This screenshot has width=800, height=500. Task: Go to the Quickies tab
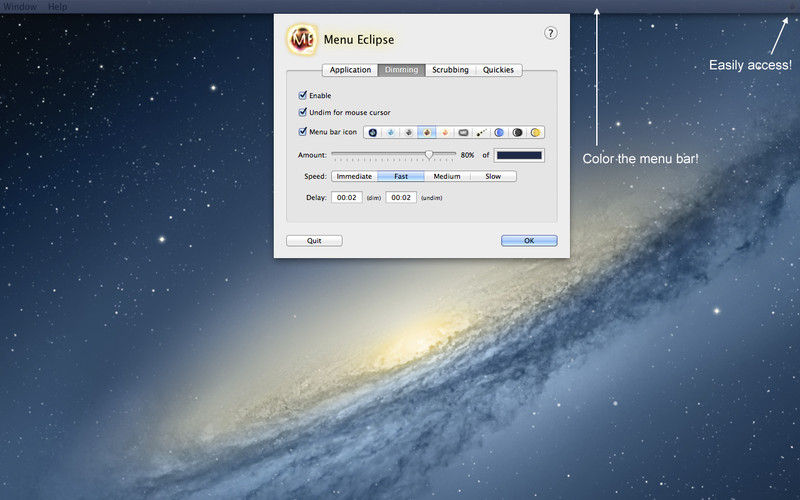[499, 70]
